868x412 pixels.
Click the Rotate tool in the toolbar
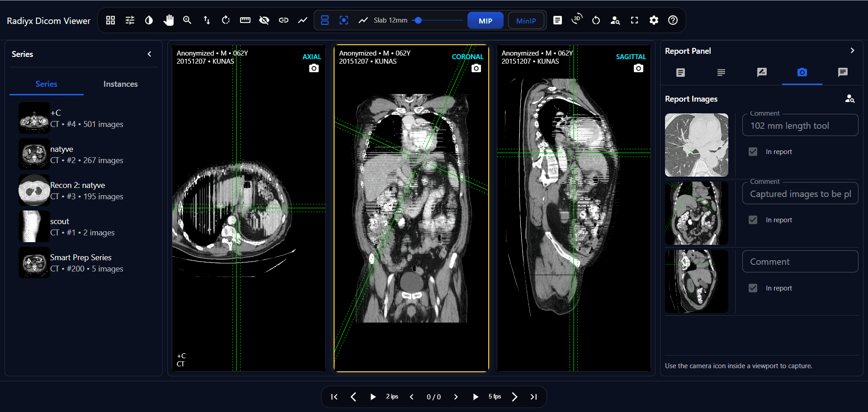point(226,20)
